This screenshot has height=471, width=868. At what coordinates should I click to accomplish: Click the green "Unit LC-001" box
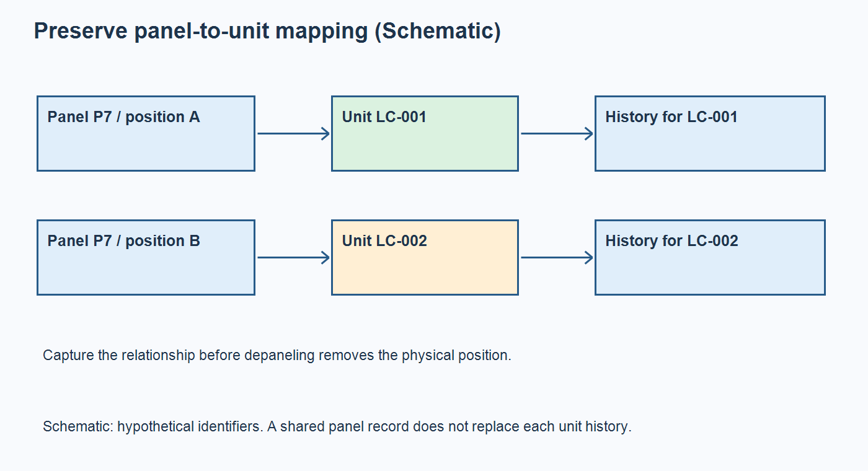click(x=425, y=133)
